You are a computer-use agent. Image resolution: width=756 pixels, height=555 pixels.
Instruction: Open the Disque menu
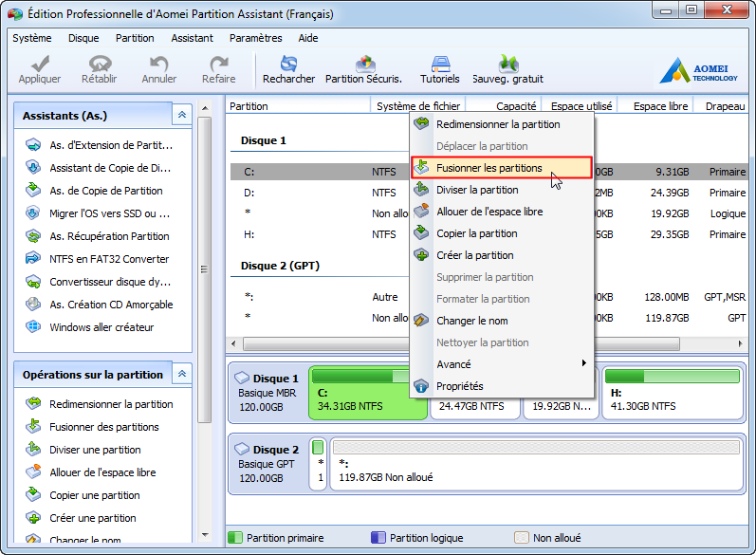point(83,38)
